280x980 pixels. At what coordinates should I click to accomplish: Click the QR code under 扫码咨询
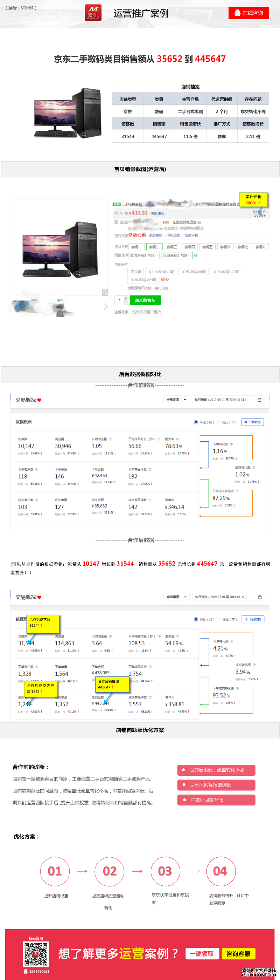pyautogui.click(x=36, y=954)
